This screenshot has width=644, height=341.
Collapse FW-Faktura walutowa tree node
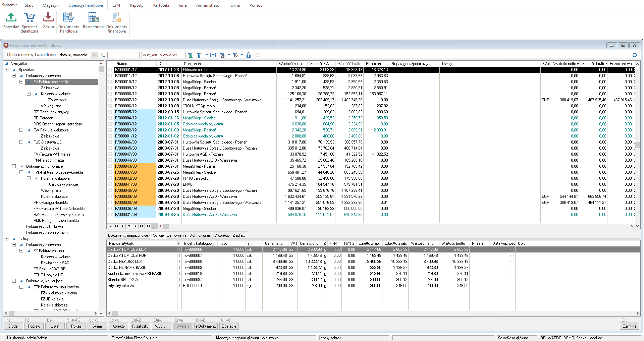(x=21, y=130)
